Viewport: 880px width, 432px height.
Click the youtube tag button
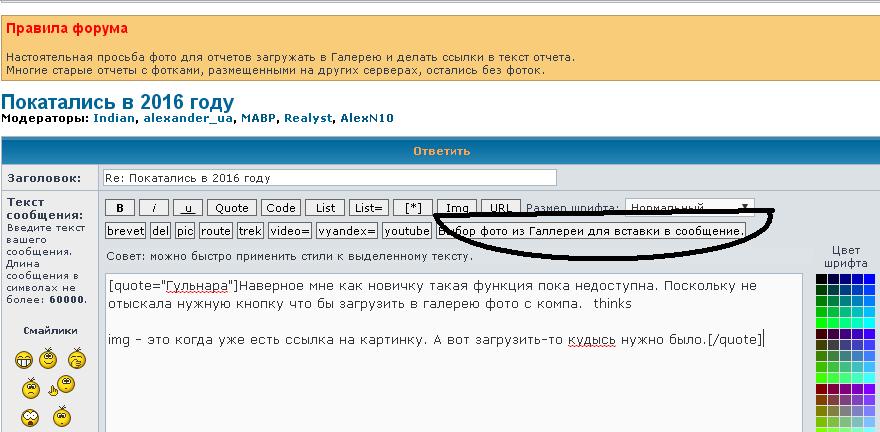click(407, 231)
